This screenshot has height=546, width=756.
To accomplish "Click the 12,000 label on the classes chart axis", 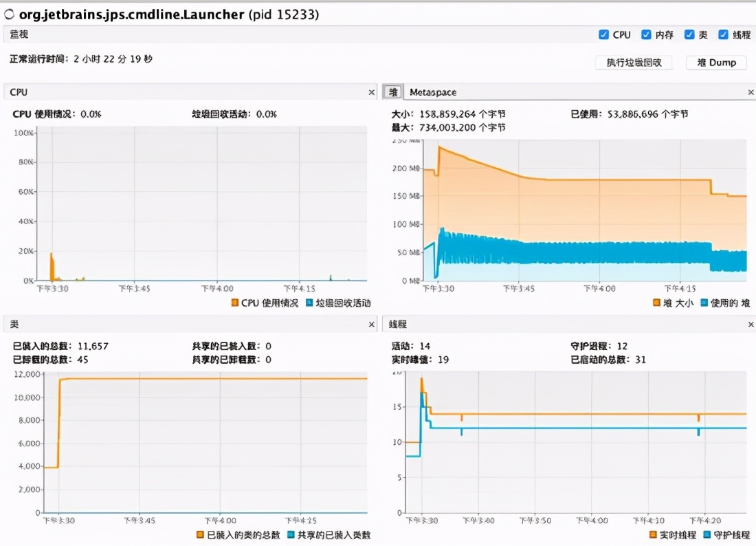I will [27, 374].
